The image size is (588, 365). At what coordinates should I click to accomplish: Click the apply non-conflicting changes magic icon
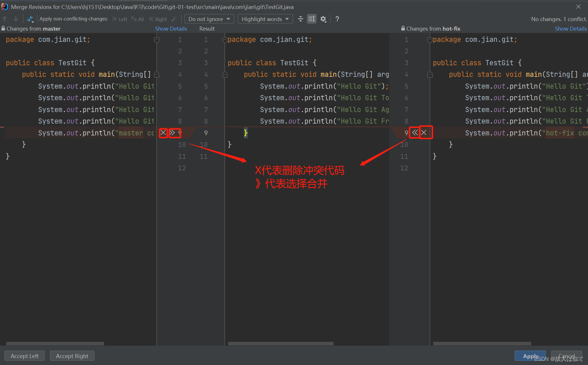[x=30, y=19]
